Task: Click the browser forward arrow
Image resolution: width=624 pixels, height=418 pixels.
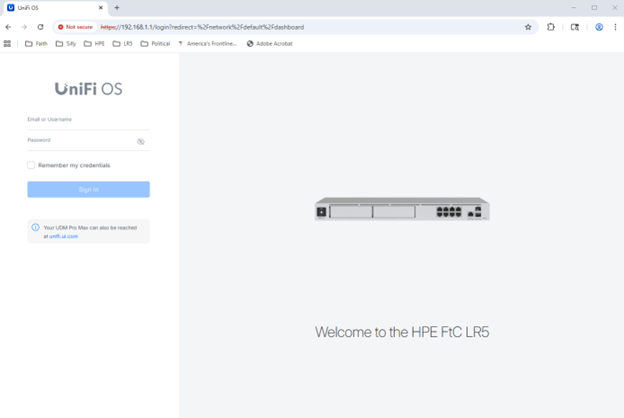Action: pyautogui.click(x=24, y=27)
